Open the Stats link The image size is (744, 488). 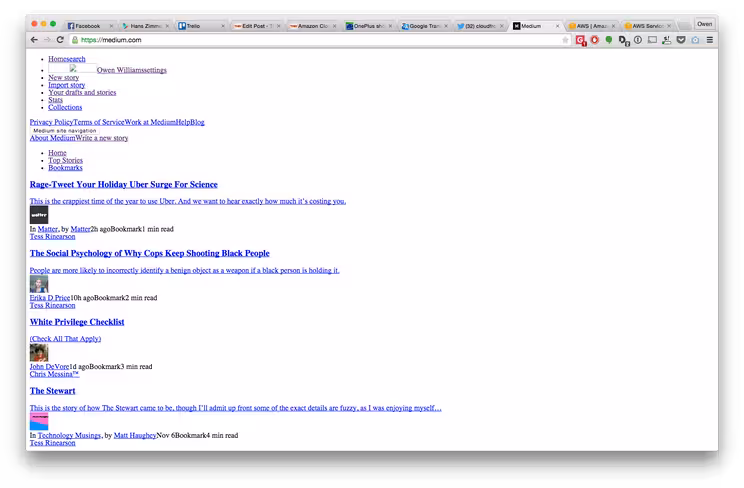pyautogui.click(x=55, y=100)
